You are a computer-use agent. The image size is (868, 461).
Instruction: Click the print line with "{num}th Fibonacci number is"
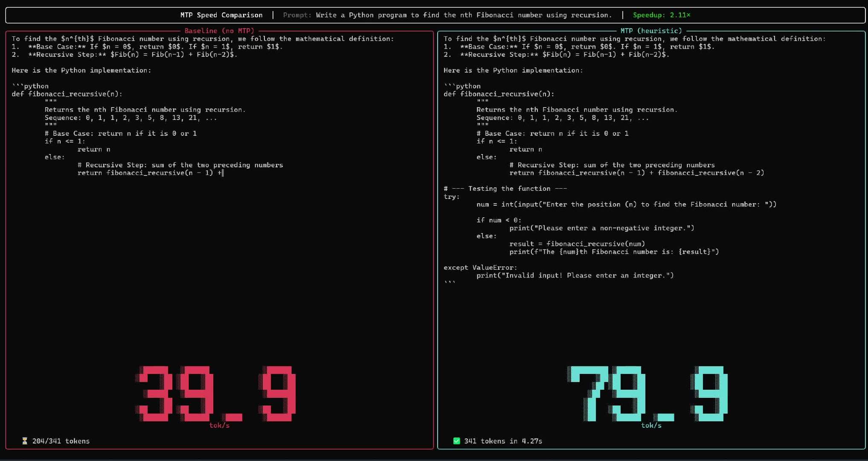click(x=614, y=252)
